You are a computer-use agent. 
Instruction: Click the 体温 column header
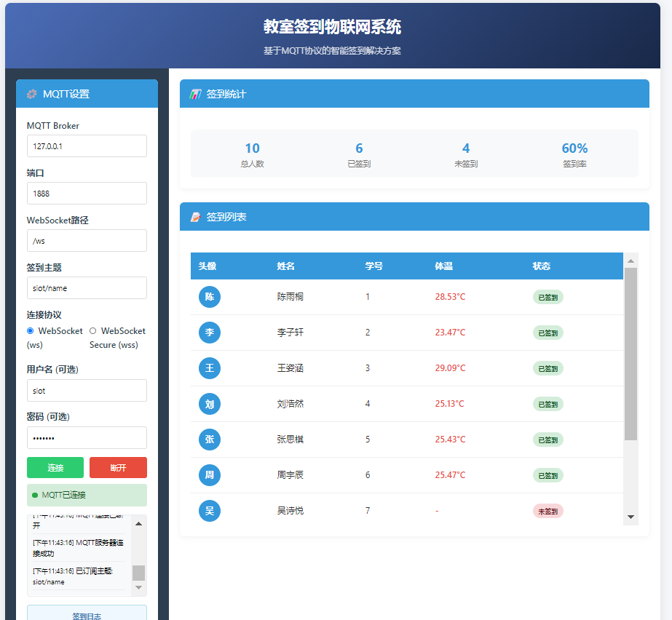click(444, 266)
